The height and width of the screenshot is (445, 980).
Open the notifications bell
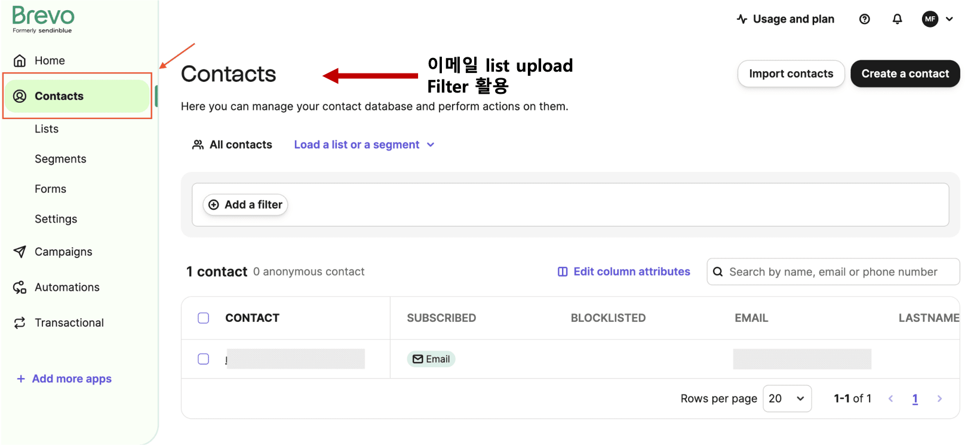click(897, 19)
